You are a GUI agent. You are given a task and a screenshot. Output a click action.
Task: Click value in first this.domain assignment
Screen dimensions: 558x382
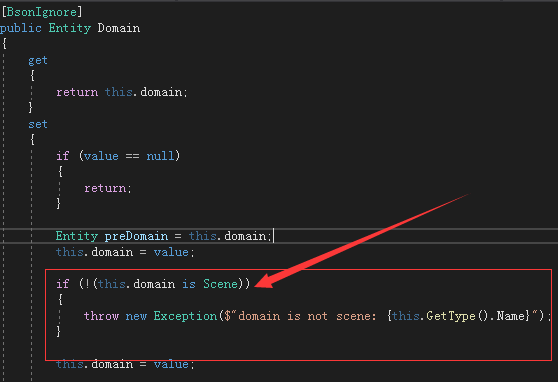pyautogui.click(x=171, y=252)
